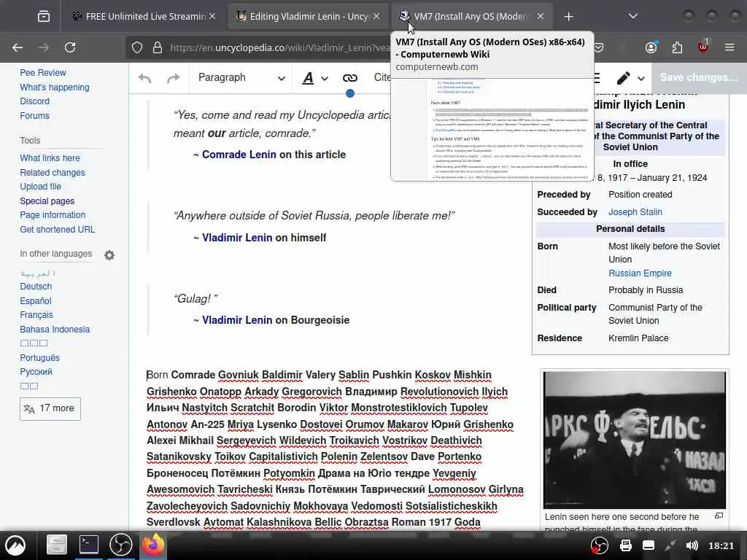Click the uBlock Origin extension icon

pos(703,47)
